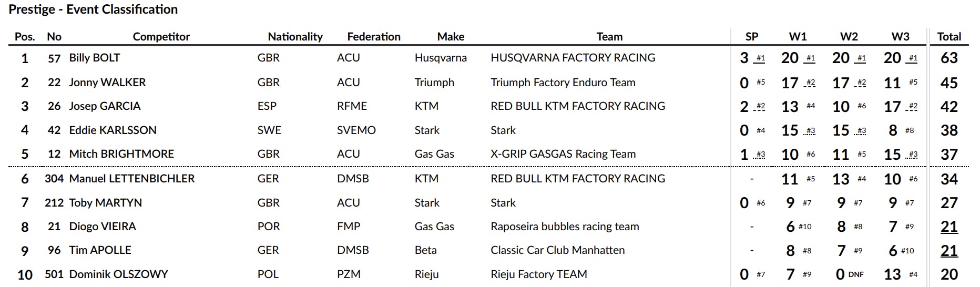The width and height of the screenshot is (980, 287).
Task: Click Dominik OLSZOWY's W2 DNF marker
Action: point(856,274)
